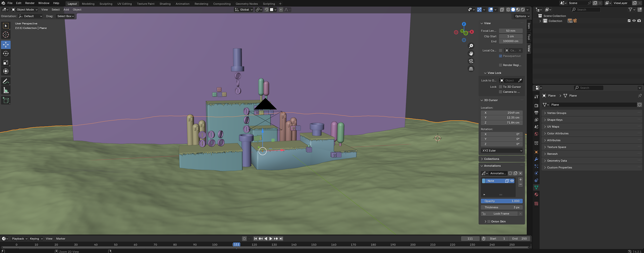Open the Output properties tab icon

[x=536, y=112]
